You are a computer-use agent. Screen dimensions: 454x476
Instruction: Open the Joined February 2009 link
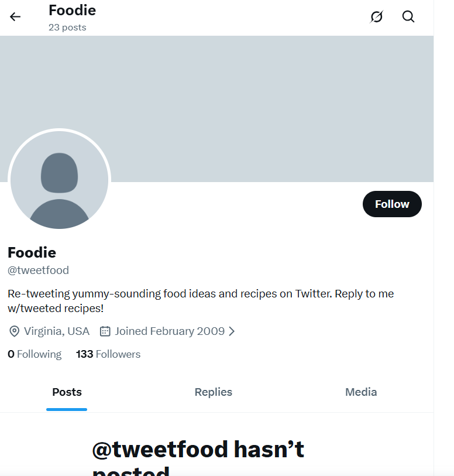[170, 331]
